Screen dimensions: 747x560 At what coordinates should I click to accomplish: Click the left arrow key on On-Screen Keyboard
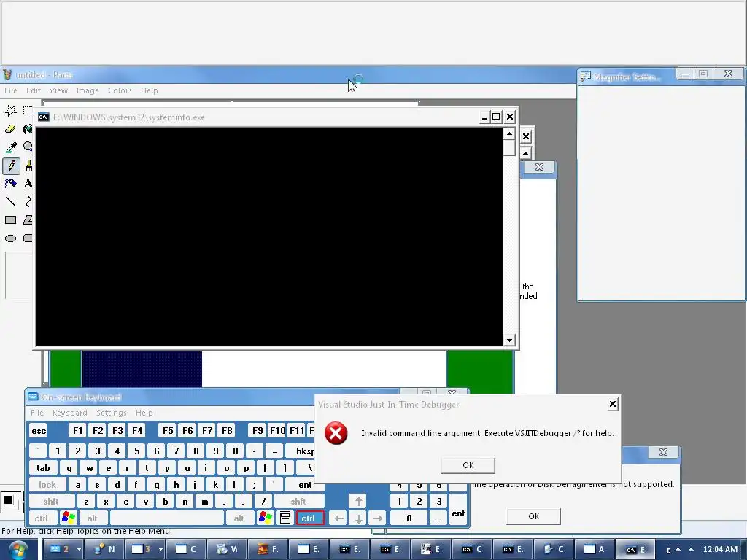(338, 518)
